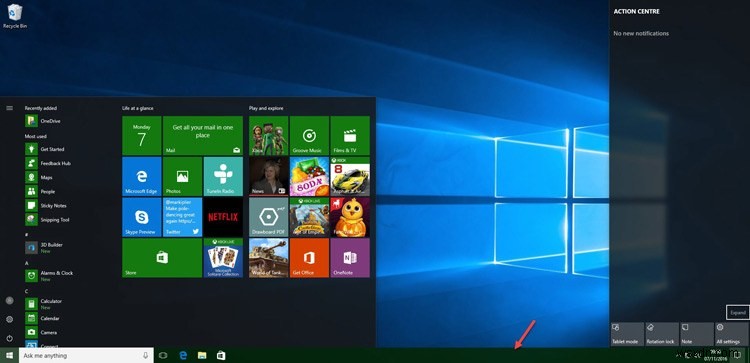
Task: Expand the Start menu hamburger
Action: (x=10, y=108)
